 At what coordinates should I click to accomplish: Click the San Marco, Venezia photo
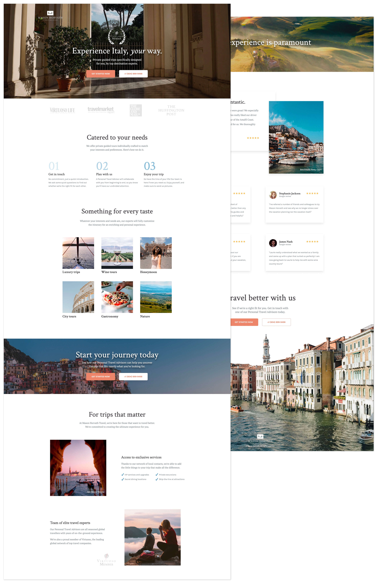(78, 468)
